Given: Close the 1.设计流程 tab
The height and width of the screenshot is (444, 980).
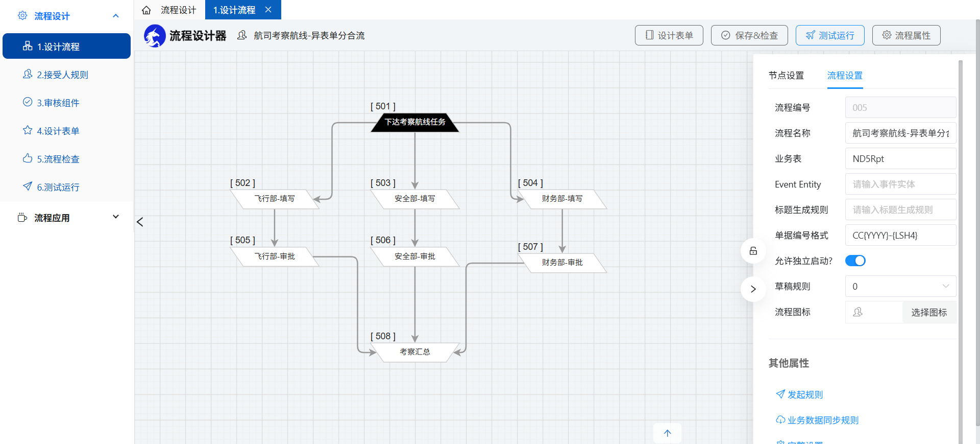Looking at the screenshot, I should point(268,10).
